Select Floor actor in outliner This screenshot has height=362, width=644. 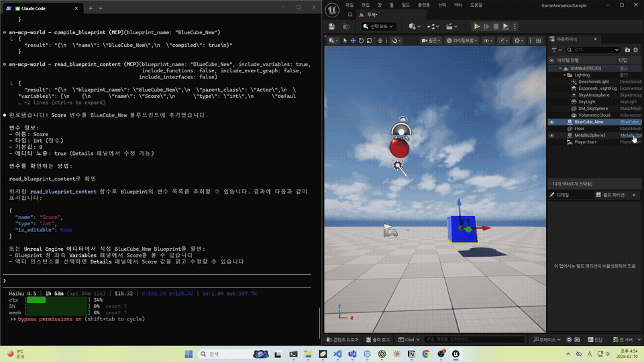coord(579,129)
